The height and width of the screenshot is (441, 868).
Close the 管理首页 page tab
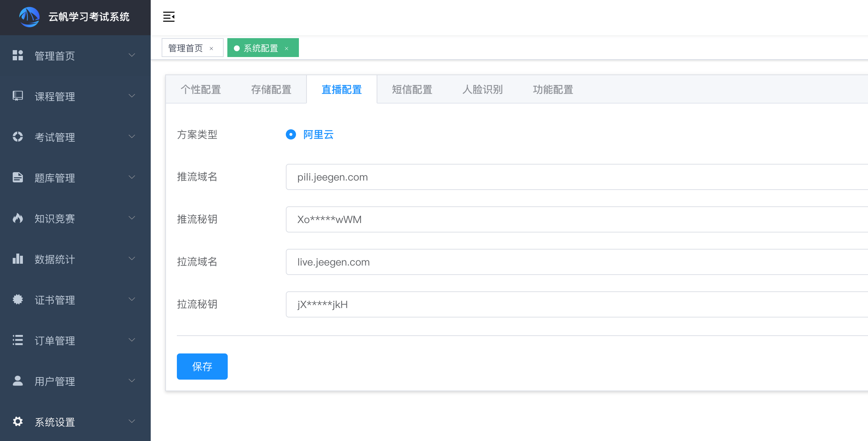211,48
